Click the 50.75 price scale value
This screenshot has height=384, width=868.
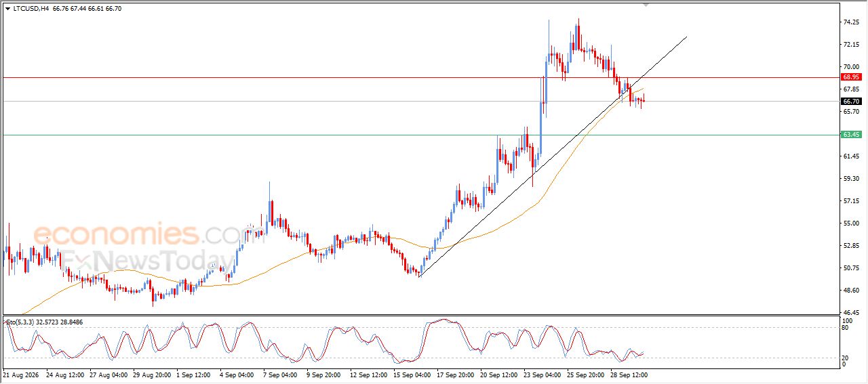(x=851, y=268)
